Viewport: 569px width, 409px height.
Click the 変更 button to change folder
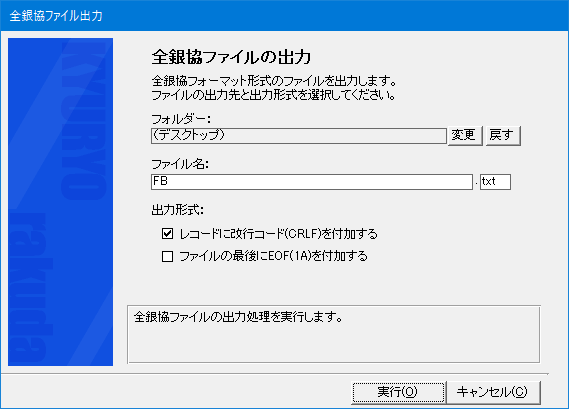tap(465, 136)
